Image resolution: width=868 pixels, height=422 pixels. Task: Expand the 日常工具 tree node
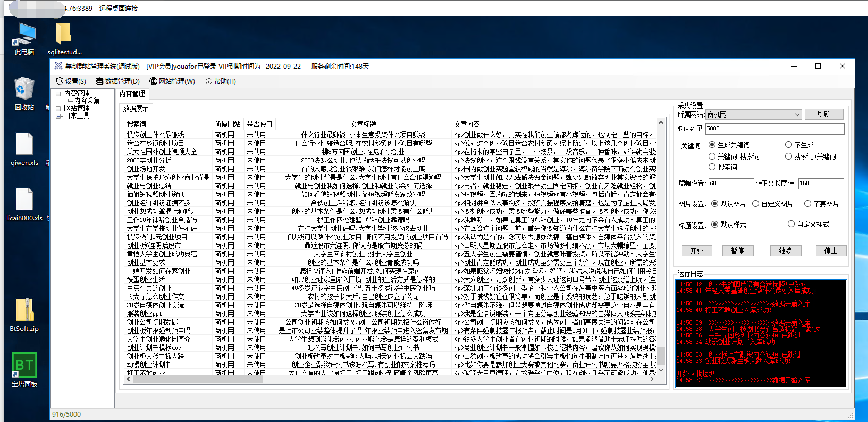tap(58, 116)
